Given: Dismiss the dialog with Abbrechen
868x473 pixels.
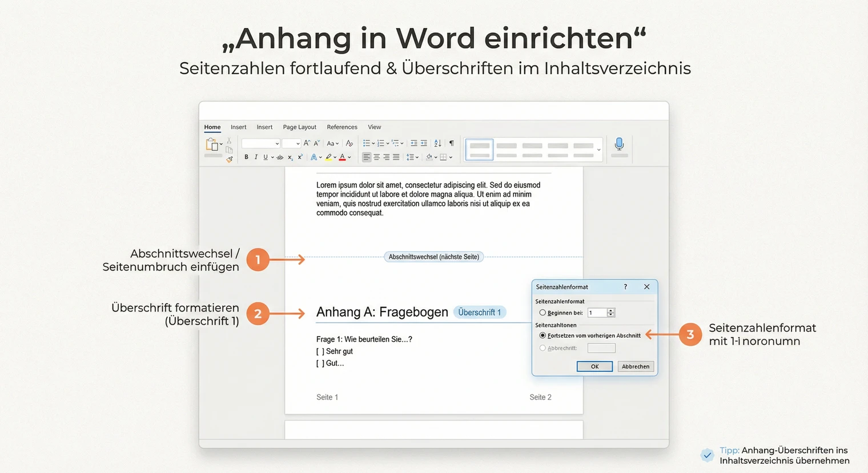Looking at the screenshot, I should coord(635,366).
